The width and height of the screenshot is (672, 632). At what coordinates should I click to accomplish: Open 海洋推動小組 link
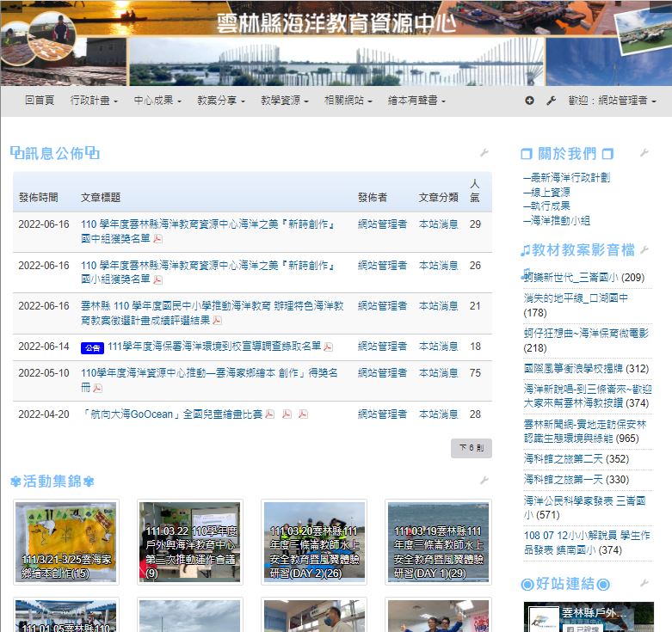[x=557, y=221]
